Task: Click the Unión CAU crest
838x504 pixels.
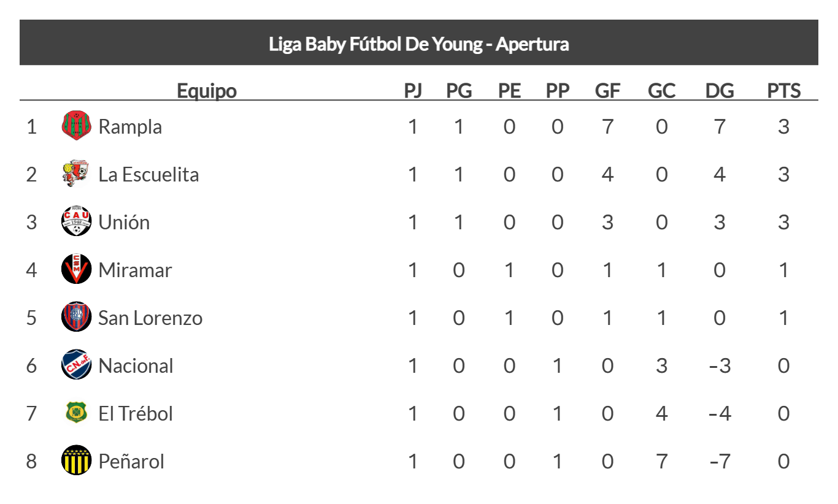Action: tap(76, 221)
